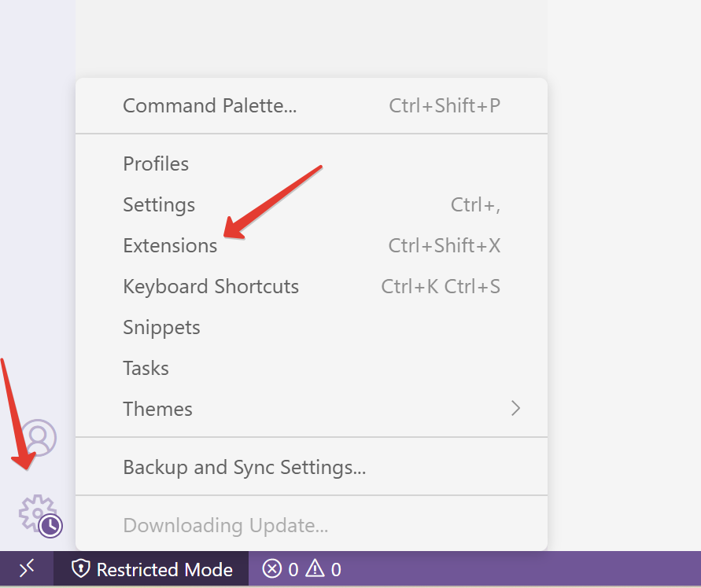Select Profiles from the menu
The width and height of the screenshot is (701, 588).
point(156,164)
